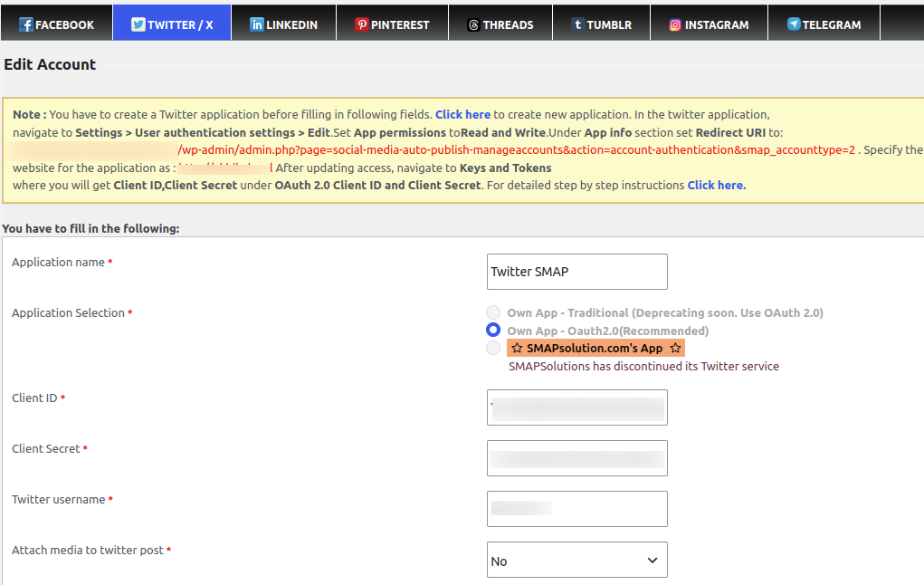Click the Twitter bird icon
Image resolution: width=924 pixels, height=585 pixels.
point(138,24)
